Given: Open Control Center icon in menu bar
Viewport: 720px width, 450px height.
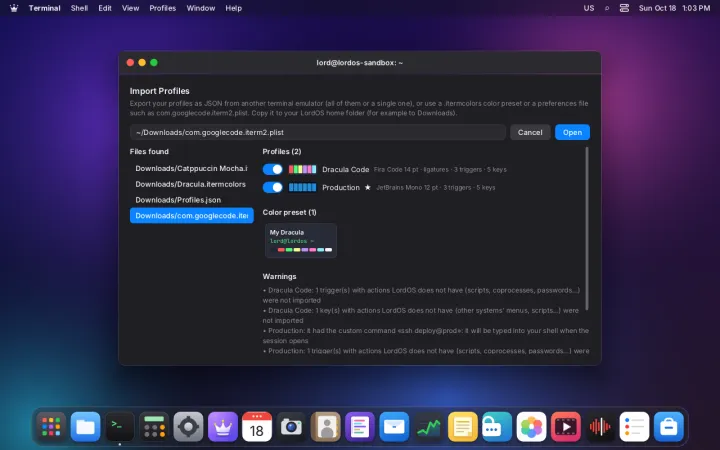Looking at the screenshot, I should (x=624, y=8).
